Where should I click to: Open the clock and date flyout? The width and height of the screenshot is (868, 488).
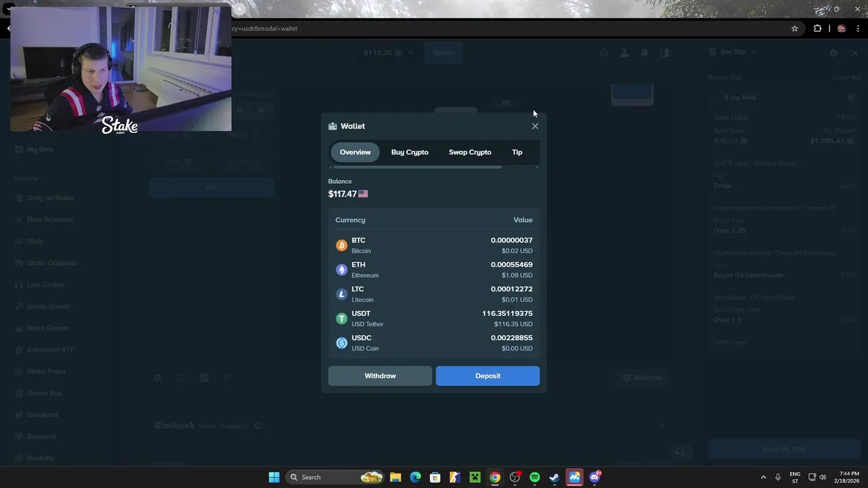(x=848, y=477)
